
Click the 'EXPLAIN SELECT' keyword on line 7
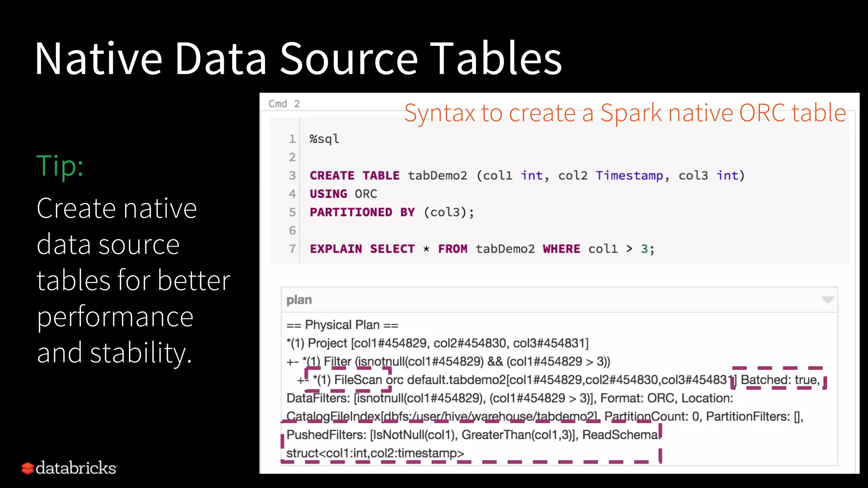click(362, 249)
